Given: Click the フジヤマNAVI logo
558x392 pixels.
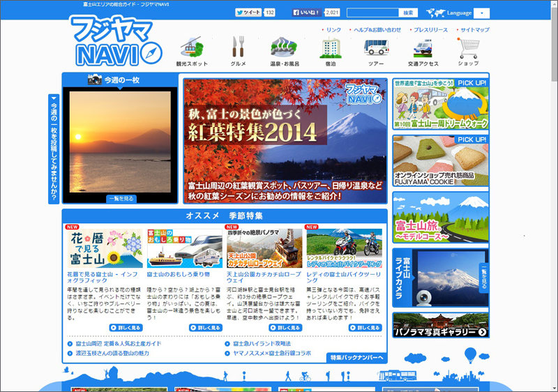Looking at the screenshot, I should click(x=116, y=41).
